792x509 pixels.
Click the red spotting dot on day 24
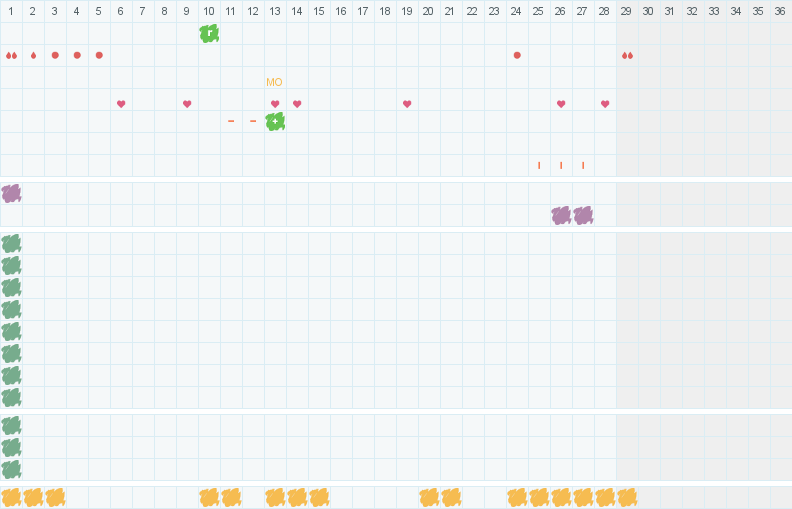pyautogui.click(x=517, y=55)
